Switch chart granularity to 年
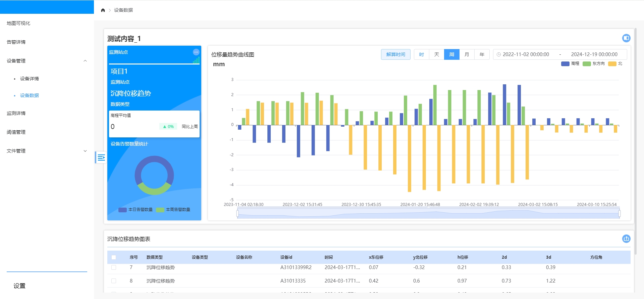Viewport: 644px width, 299px height. coord(482,54)
